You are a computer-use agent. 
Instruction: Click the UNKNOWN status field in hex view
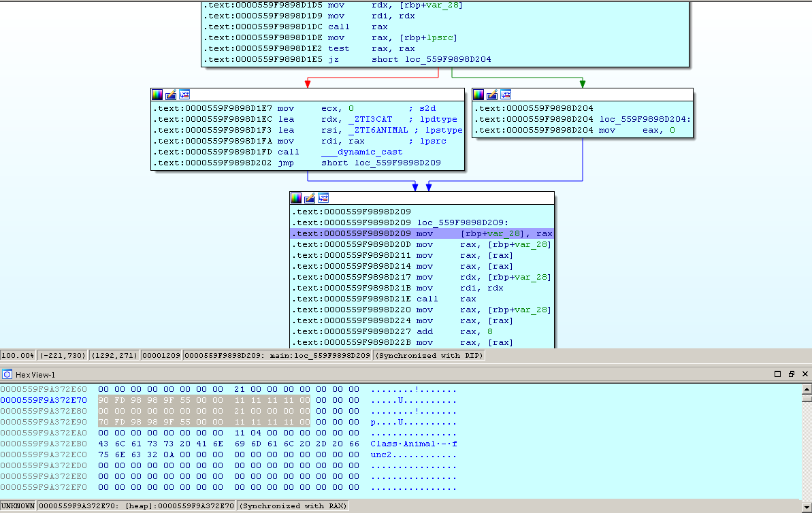pos(18,506)
